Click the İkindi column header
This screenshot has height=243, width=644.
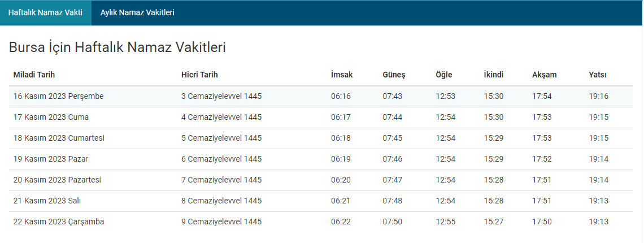[x=493, y=75]
